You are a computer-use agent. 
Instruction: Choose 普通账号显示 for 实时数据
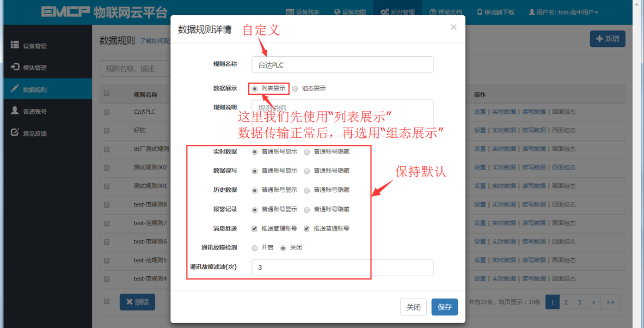(255, 151)
